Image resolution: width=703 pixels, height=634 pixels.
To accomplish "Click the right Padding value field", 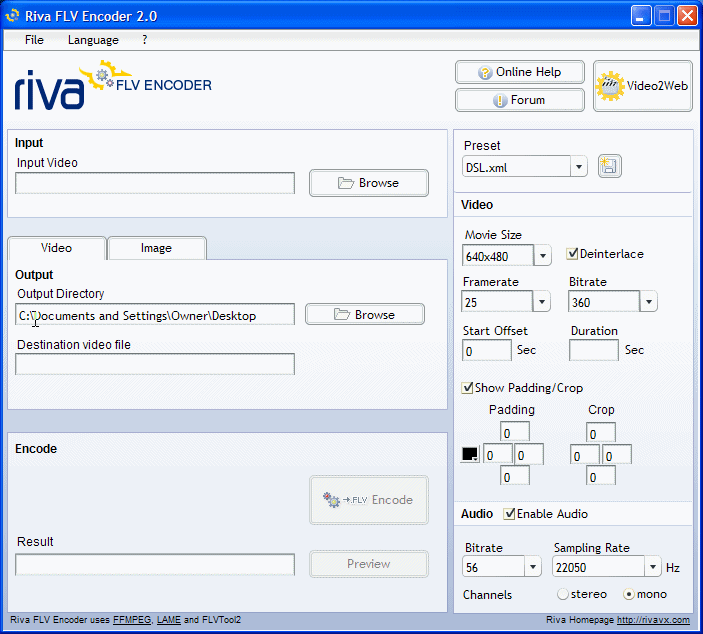I will pos(529,454).
